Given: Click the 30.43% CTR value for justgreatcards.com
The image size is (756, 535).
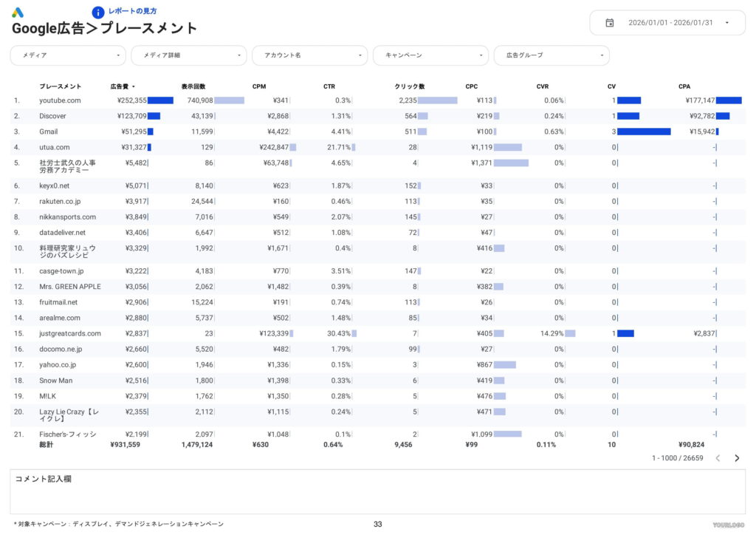Looking at the screenshot, I should click(x=339, y=333).
